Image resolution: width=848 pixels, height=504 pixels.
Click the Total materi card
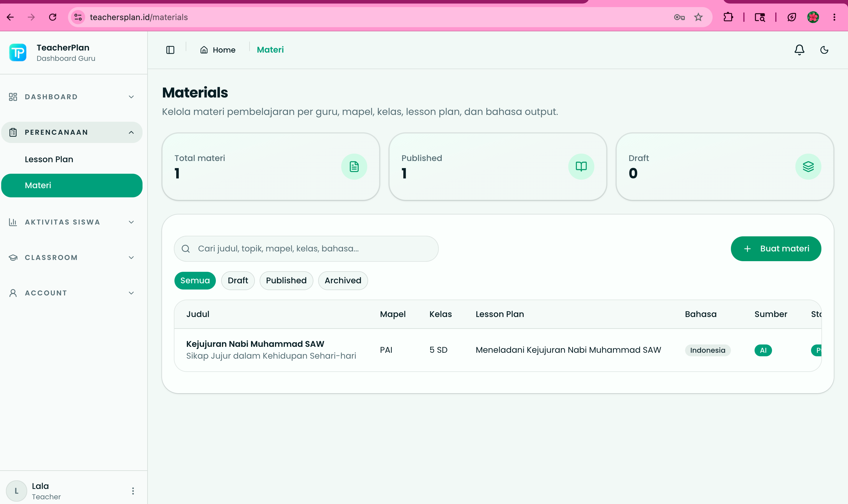(x=271, y=166)
